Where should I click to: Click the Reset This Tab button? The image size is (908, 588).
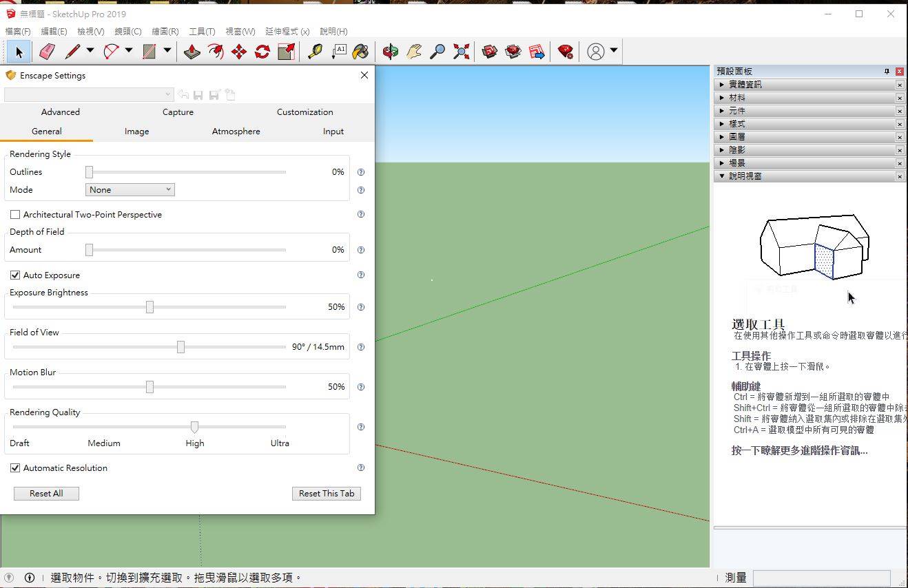[327, 494]
